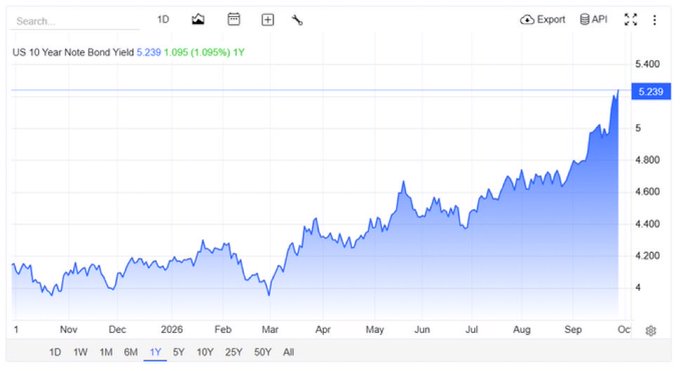Select the 1W range tab

pos(80,352)
